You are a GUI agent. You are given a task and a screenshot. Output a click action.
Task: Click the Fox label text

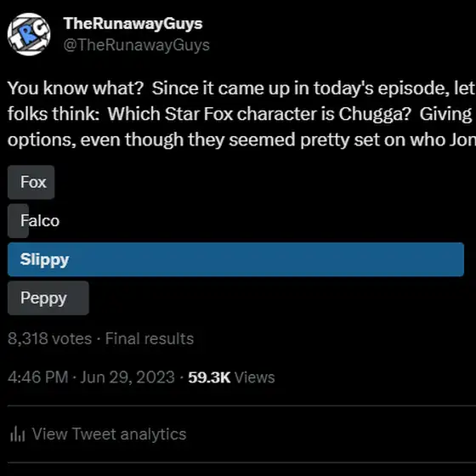(x=33, y=182)
